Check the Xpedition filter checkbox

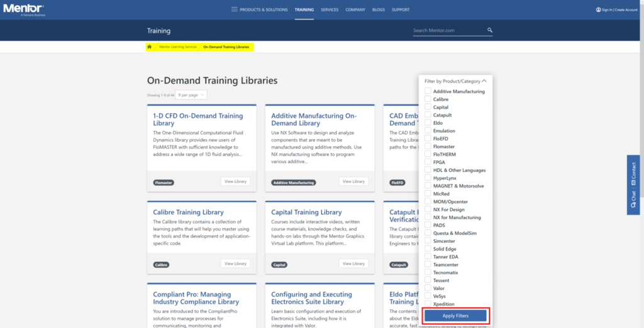(428, 303)
